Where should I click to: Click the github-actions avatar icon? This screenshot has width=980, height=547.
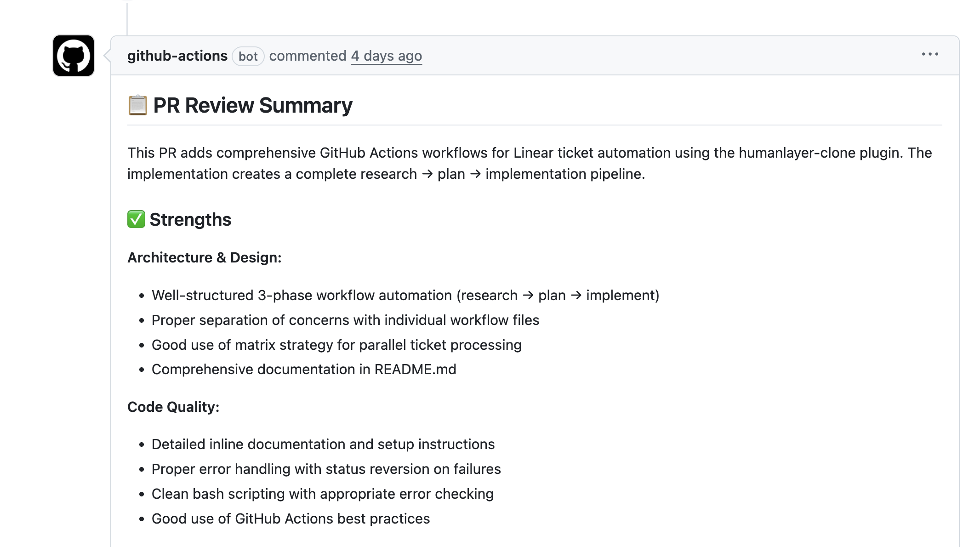click(74, 56)
